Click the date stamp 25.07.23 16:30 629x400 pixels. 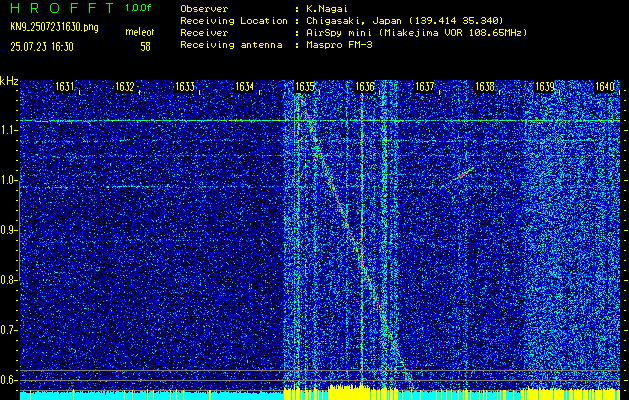42,47
